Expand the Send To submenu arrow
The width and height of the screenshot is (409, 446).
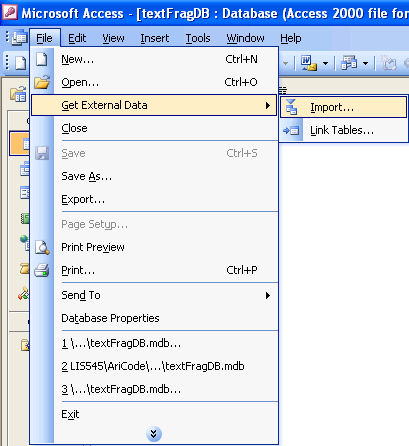(268, 295)
